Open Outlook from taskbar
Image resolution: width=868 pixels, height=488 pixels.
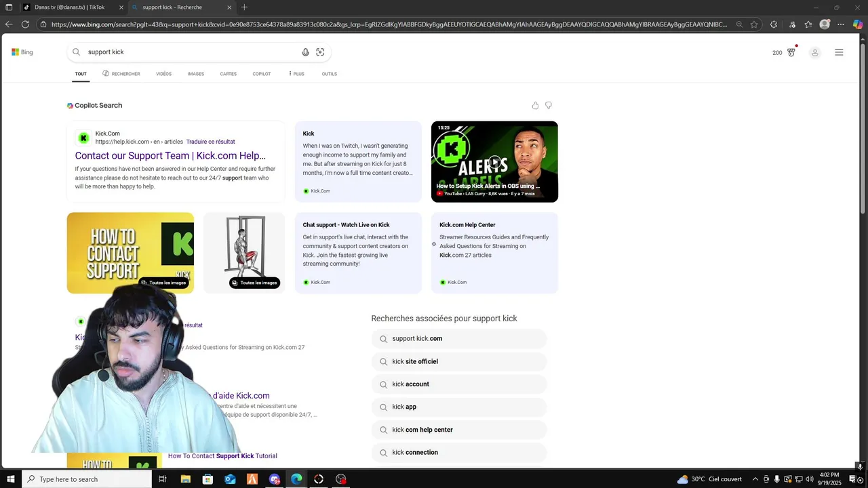point(230,479)
